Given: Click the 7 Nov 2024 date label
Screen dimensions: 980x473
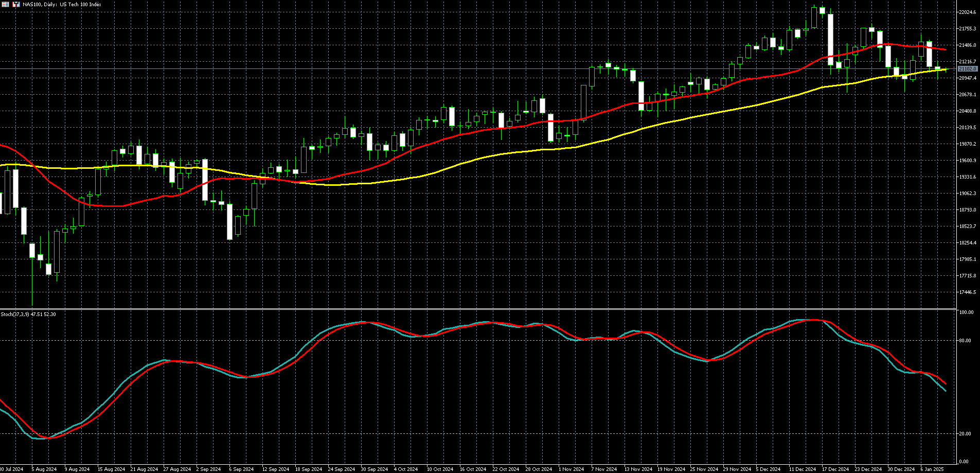Looking at the screenshot, I should (x=604, y=469).
